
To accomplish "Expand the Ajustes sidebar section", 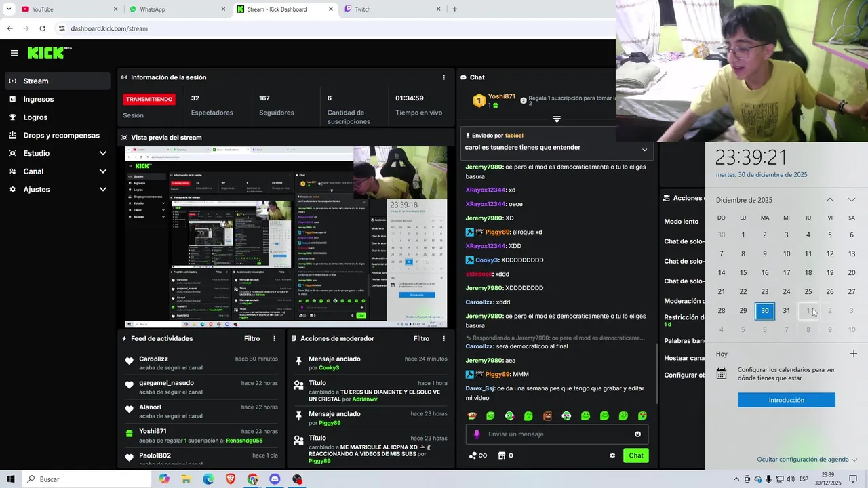I will 58,189.
